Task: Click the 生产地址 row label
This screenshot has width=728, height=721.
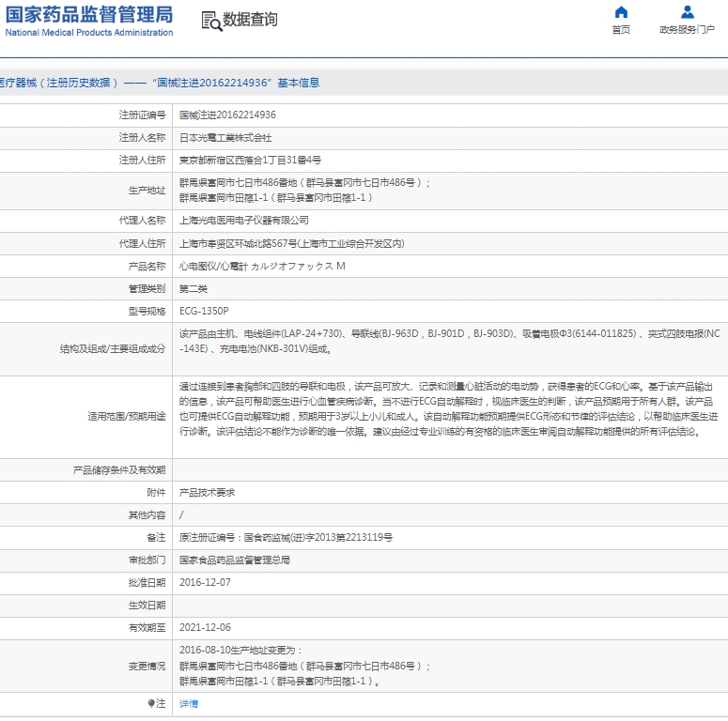Action: tap(147, 191)
